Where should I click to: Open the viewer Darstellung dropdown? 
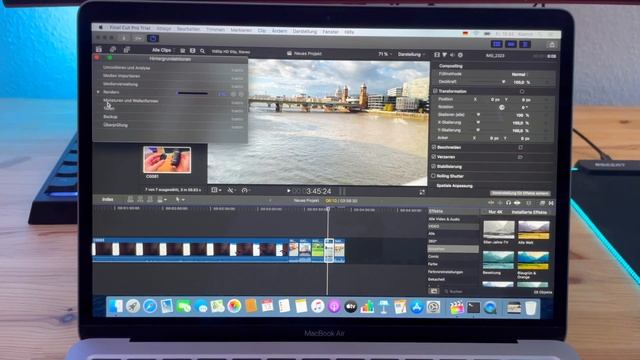(411, 54)
